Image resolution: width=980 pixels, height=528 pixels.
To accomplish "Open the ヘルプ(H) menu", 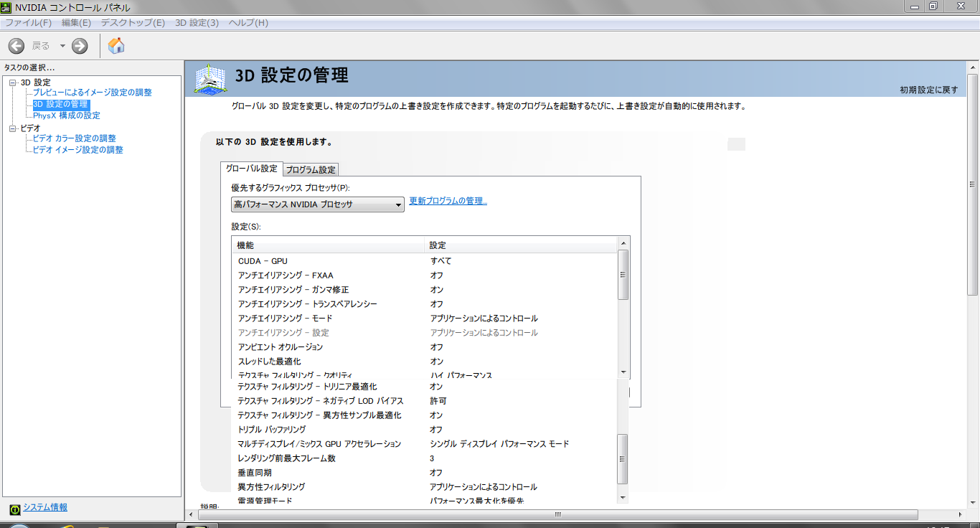I will (248, 23).
